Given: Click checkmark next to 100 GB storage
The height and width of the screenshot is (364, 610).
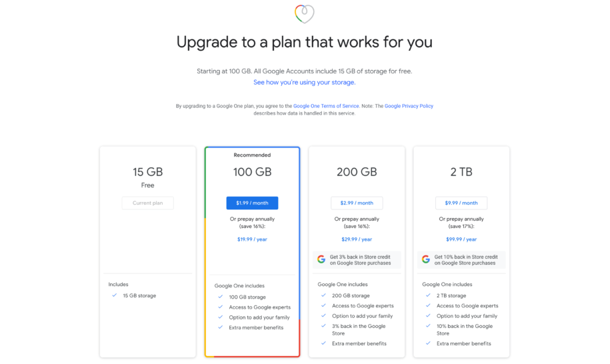Looking at the screenshot, I should (x=220, y=297).
